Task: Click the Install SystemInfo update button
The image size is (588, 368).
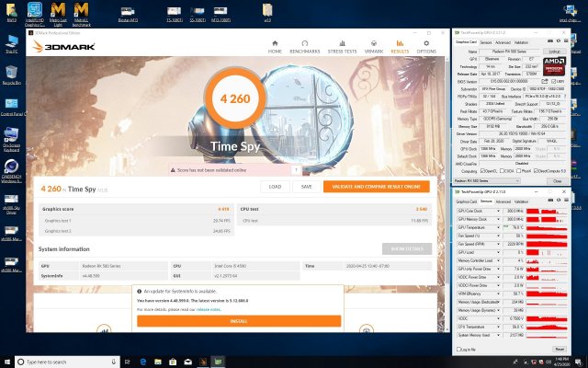Action: (239, 320)
